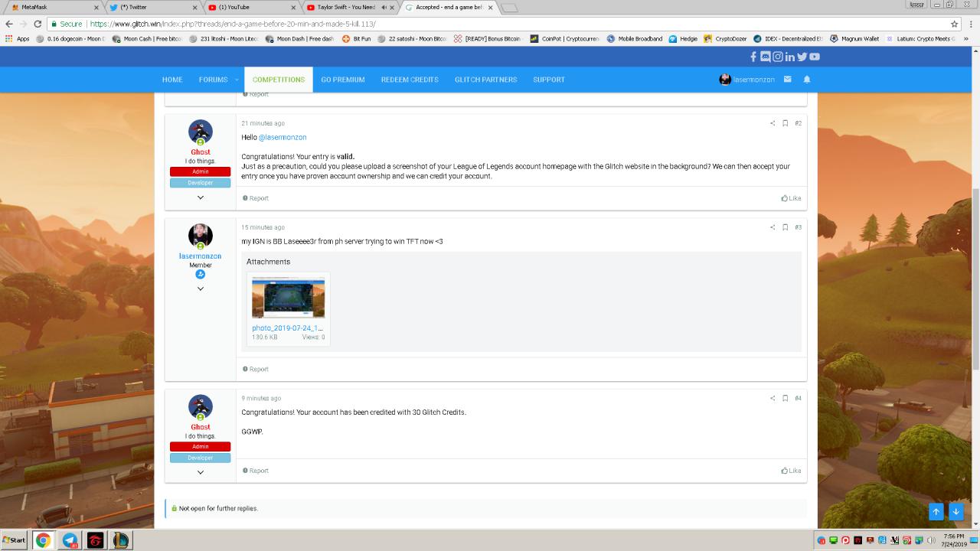Click the YouTube icon in the site header
Image resolution: width=980 pixels, height=551 pixels.
point(815,57)
